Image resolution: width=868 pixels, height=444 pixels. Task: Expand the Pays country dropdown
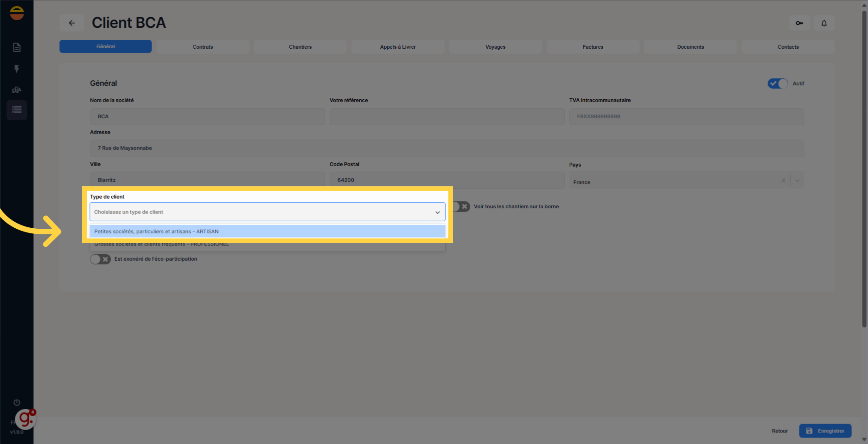[x=797, y=180]
